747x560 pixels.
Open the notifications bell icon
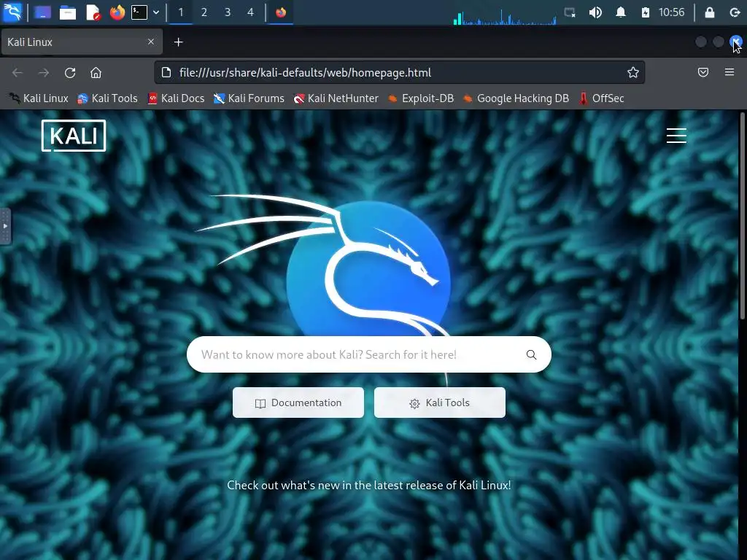(620, 12)
